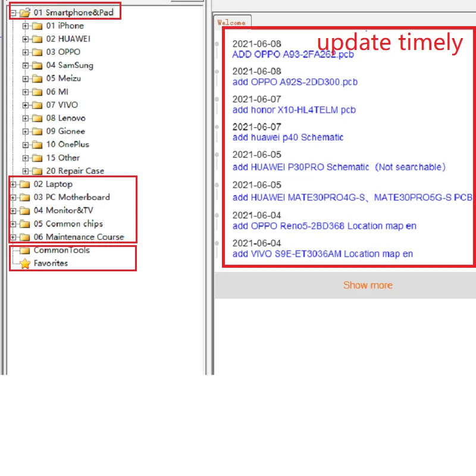Open the HUAWEI P30PRO Schematic link
The width and height of the screenshot is (476, 476).
[339, 167]
